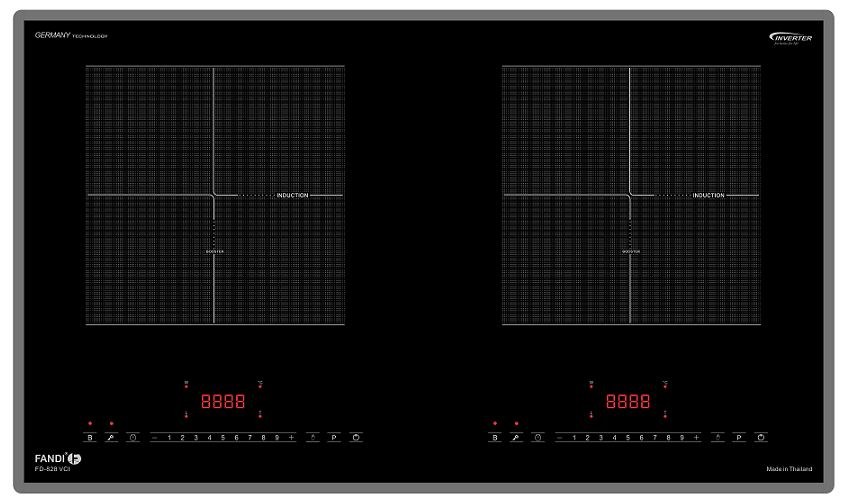This screenshot has width=846, height=501.
Task: Tap the left zone child lock key icon
Action: pos(111,437)
